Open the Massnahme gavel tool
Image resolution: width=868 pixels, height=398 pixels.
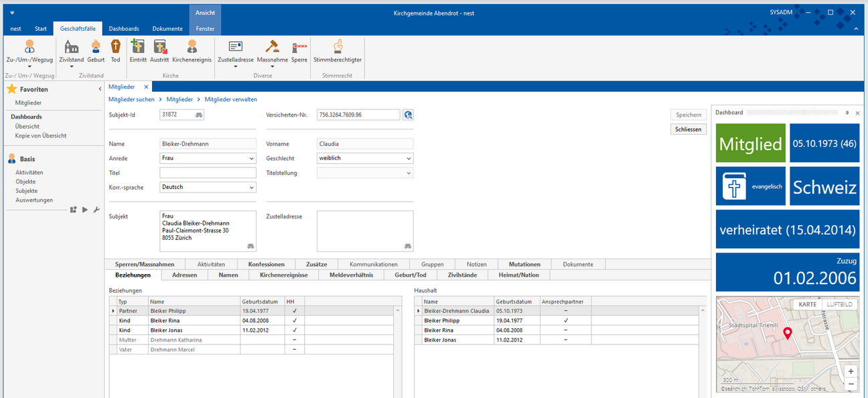coord(272,47)
